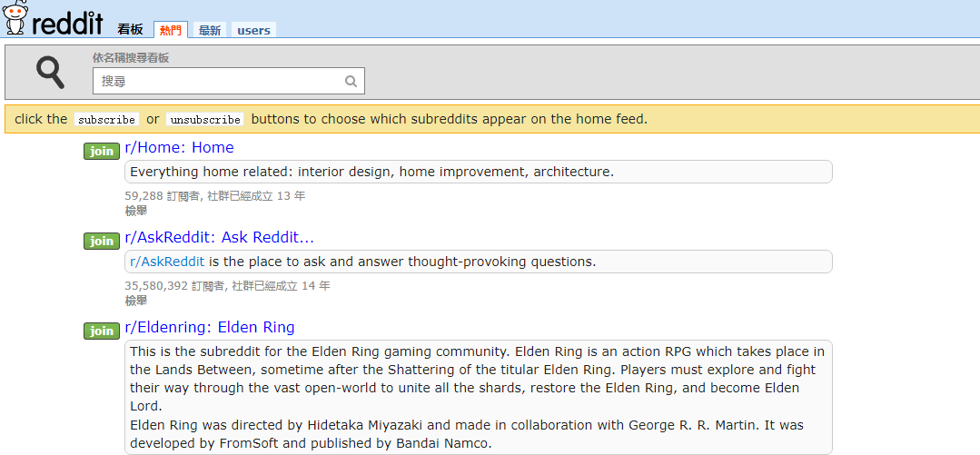Switch to the 最新 tab
The height and width of the screenshot is (455, 980).
210,30
